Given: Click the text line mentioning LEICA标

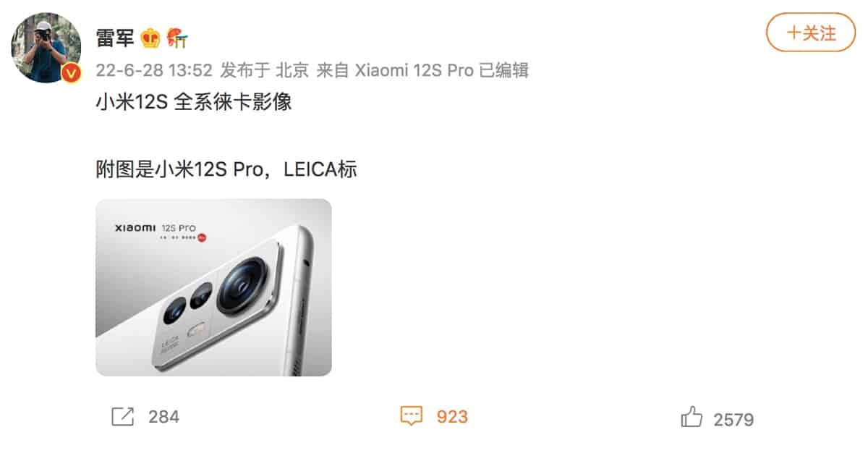Looking at the screenshot, I should point(226,169).
